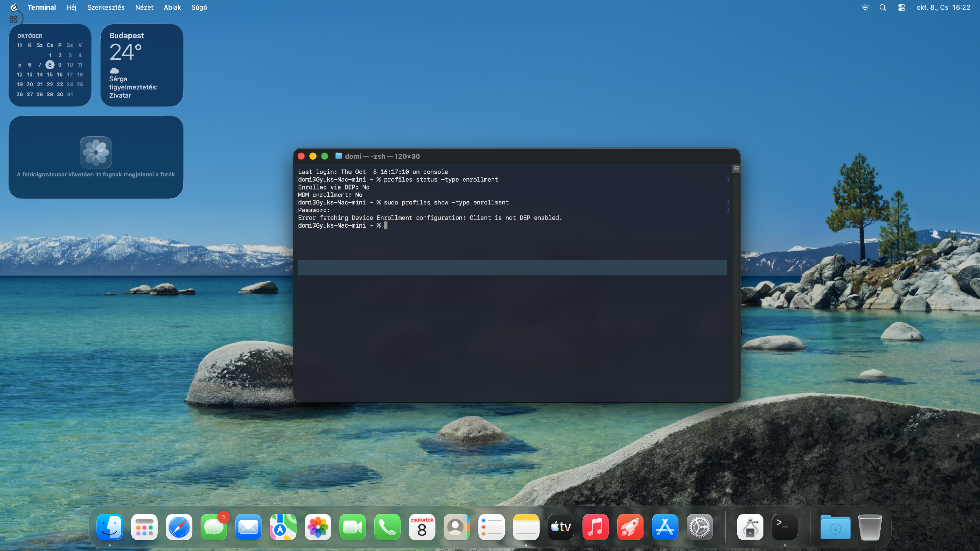This screenshot has height=551, width=980.
Task: Open Finder from the dock
Action: click(109, 527)
